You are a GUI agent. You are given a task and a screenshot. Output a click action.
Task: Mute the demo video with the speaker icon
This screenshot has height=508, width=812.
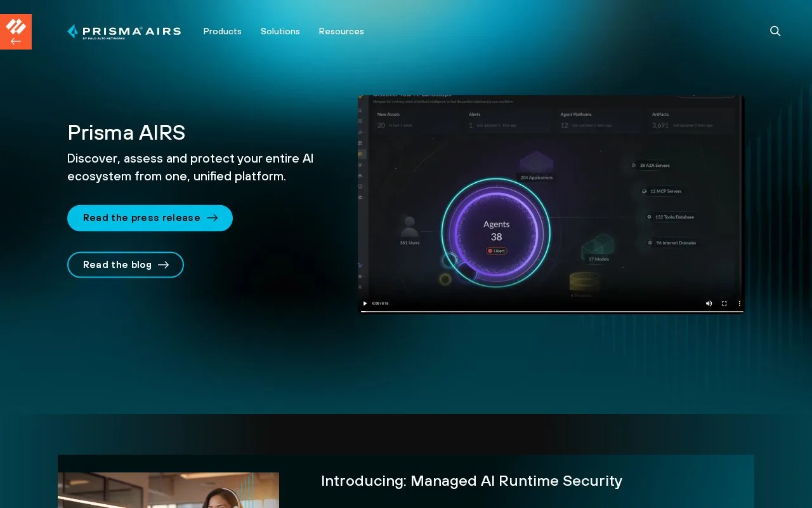(x=709, y=304)
